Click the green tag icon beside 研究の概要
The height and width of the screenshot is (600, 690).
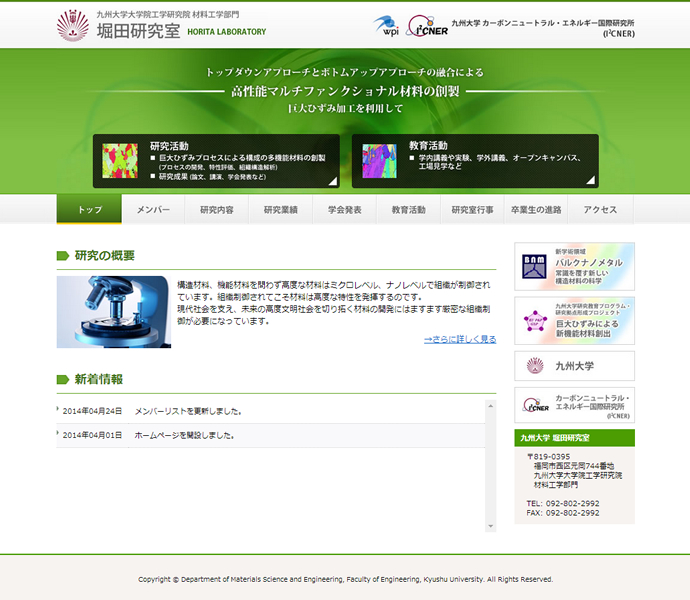[63, 255]
